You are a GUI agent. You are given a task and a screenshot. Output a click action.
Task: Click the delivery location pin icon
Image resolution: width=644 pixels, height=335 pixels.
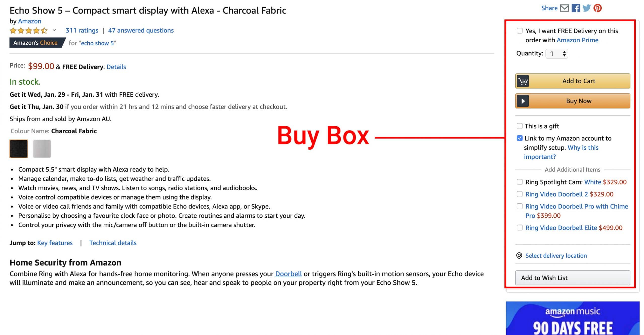pyautogui.click(x=519, y=255)
